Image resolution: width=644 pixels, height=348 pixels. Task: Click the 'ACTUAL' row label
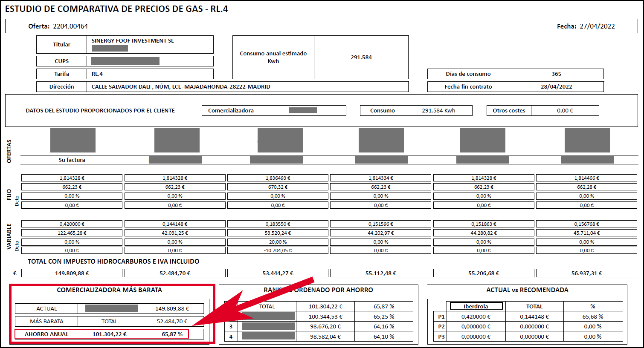pyautogui.click(x=46, y=309)
